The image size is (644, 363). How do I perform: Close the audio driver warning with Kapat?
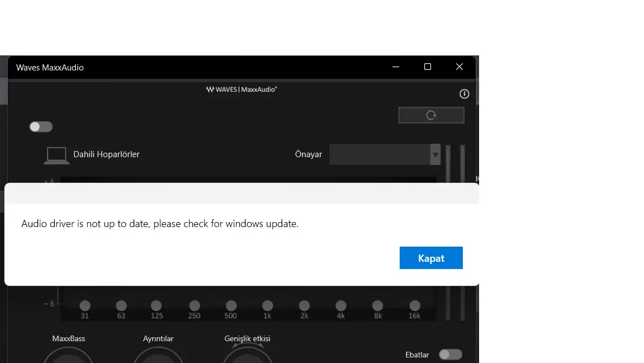coord(431,258)
